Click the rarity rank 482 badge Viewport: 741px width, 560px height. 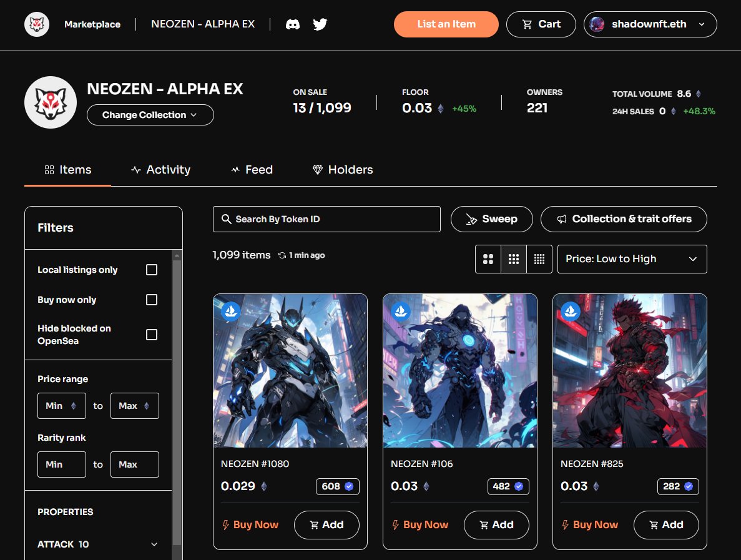pos(508,486)
